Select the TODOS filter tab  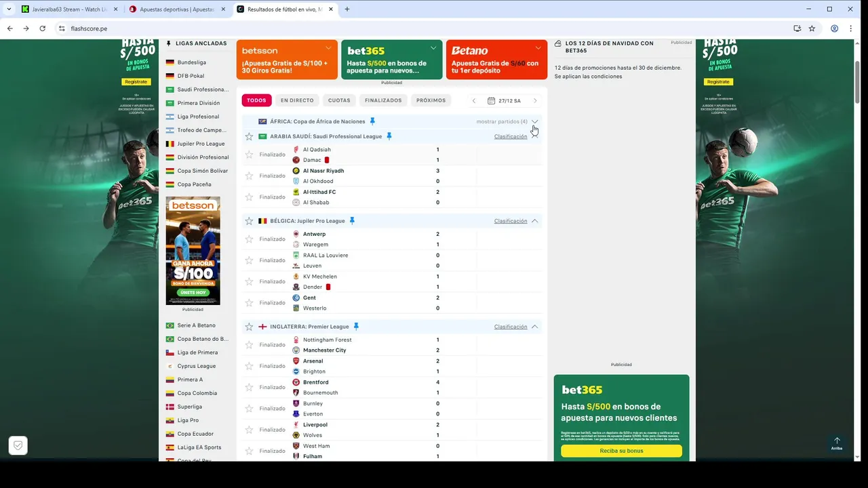click(x=256, y=100)
